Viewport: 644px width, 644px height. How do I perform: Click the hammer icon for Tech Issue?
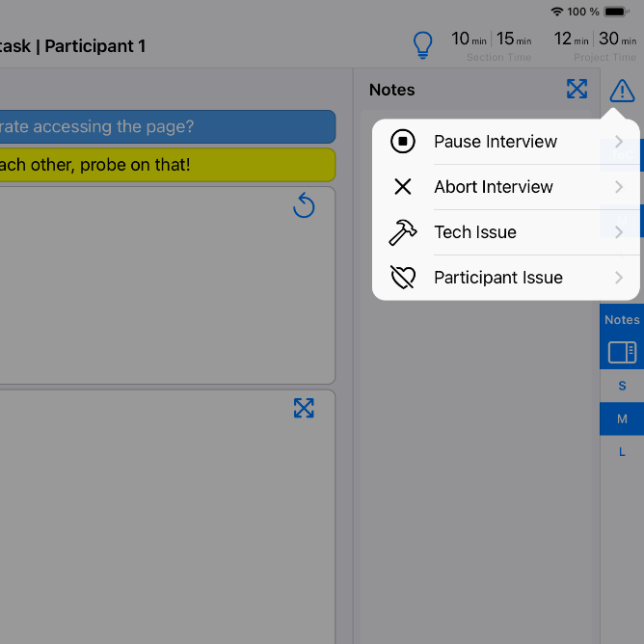403,232
